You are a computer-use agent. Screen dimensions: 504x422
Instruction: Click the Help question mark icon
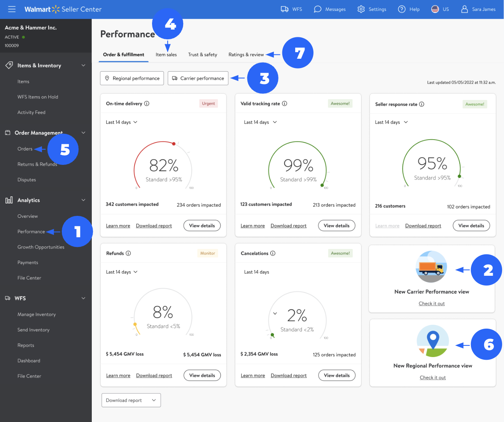[402, 9]
